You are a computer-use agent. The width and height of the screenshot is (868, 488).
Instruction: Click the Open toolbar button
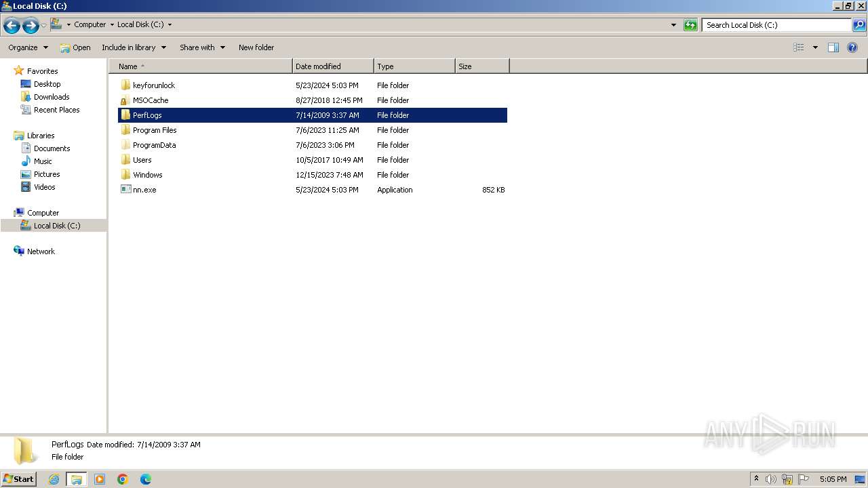(75, 47)
